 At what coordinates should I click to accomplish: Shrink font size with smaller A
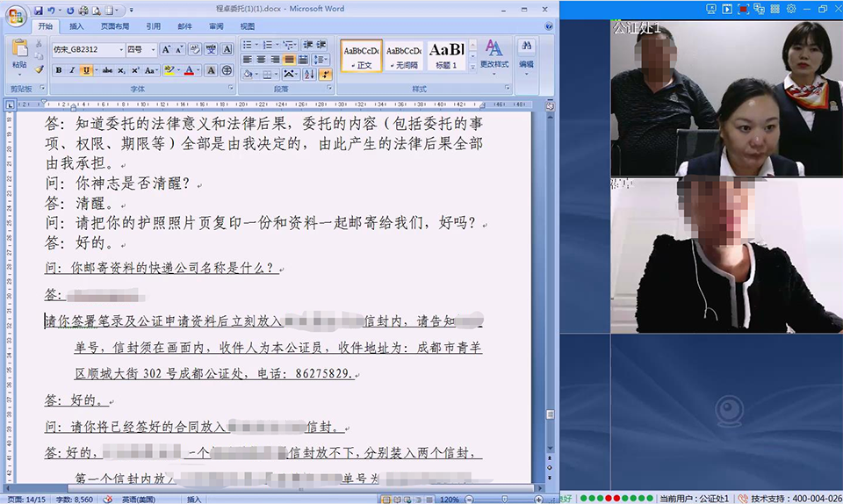coord(179,49)
